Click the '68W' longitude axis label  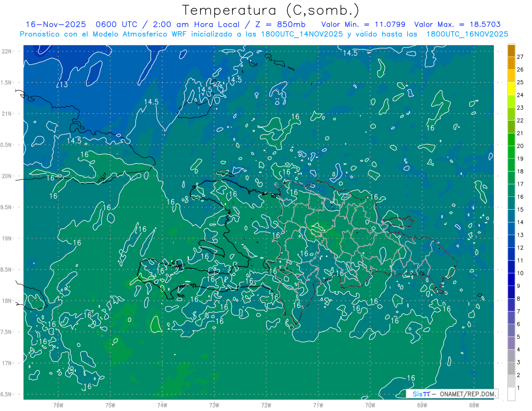474,405
